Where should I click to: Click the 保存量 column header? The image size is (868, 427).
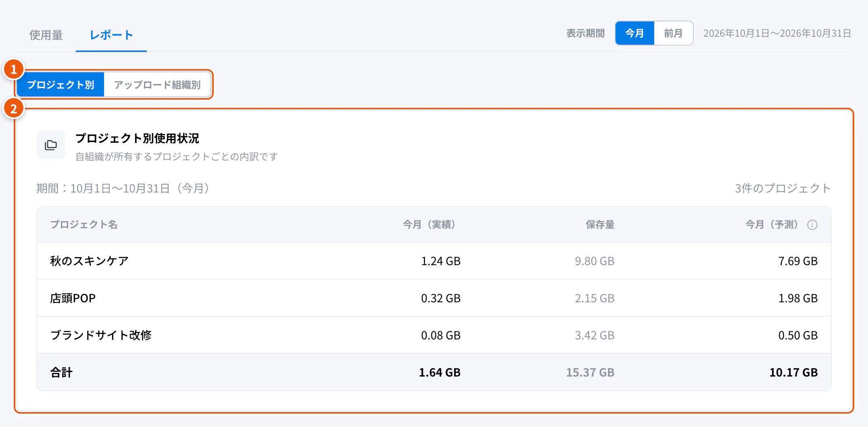600,224
